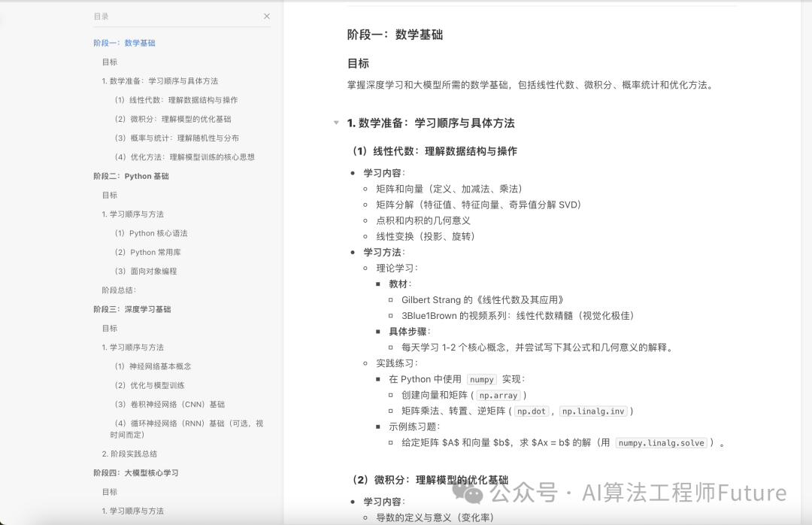The height and width of the screenshot is (525, 812).
Task: Click the 阶段一：数学基础 document heading
Action: [395, 35]
